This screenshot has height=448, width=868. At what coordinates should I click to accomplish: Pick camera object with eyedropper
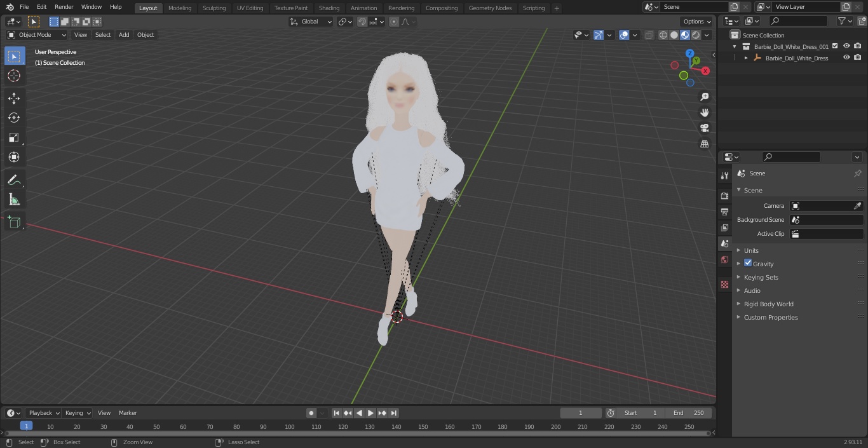pos(857,206)
